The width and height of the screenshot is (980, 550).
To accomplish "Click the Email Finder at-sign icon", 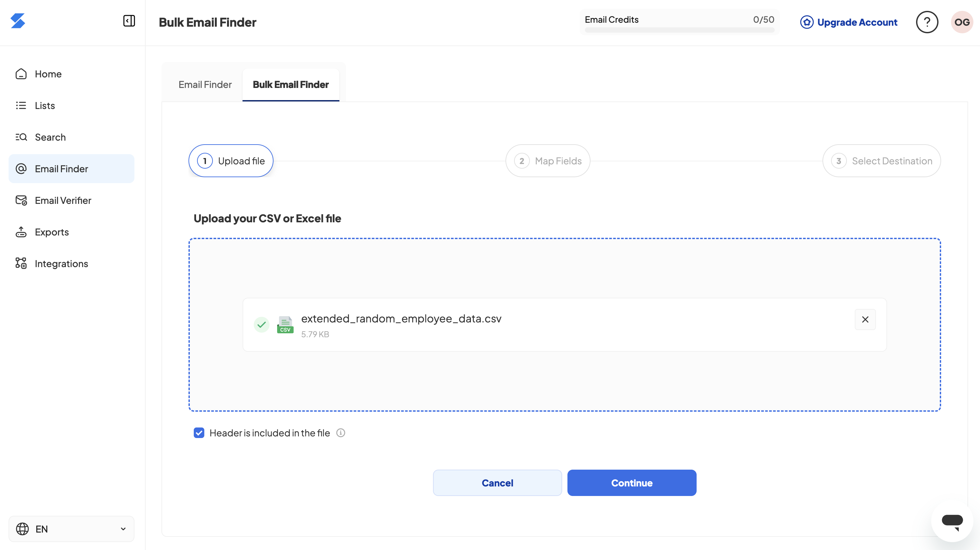I will click(21, 168).
